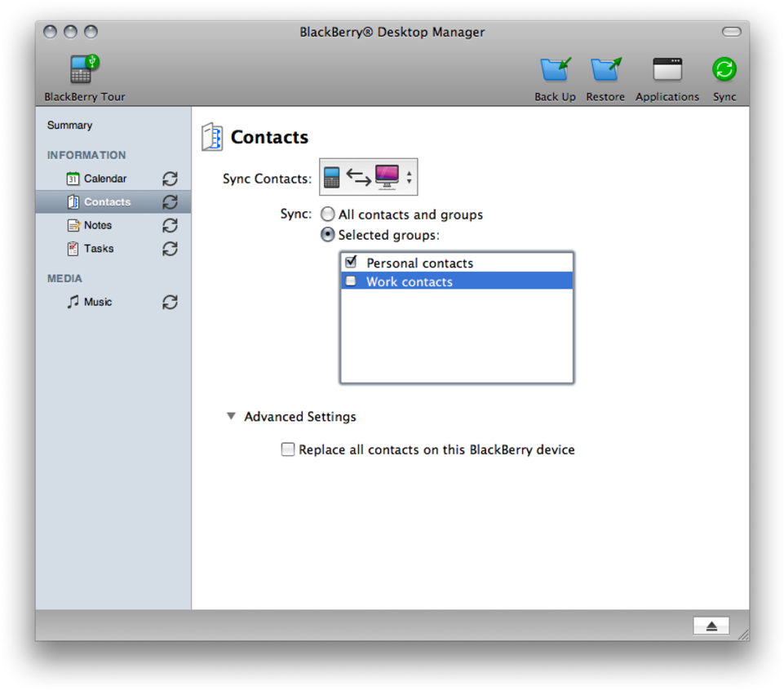The height and width of the screenshot is (690, 784).
Task: Close the window with the leftmost title bar button
Action: [50, 32]
